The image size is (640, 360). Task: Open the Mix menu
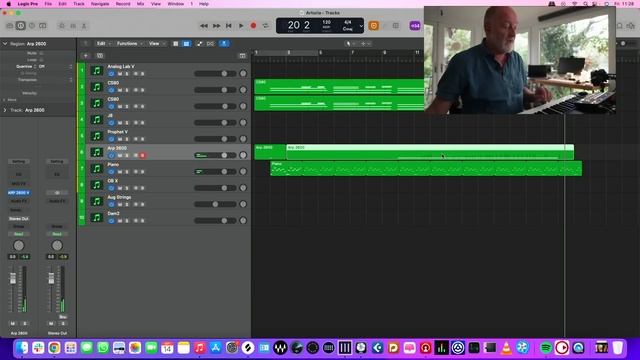point(140,4)
